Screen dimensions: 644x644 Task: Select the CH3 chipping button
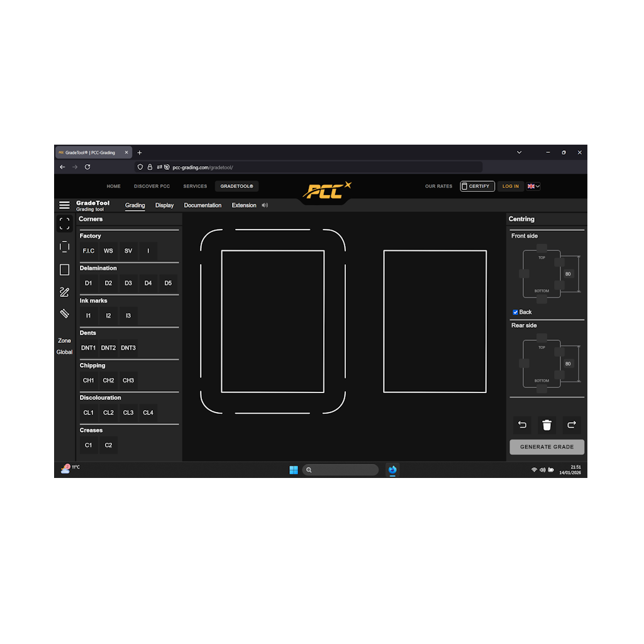[128, 380]
